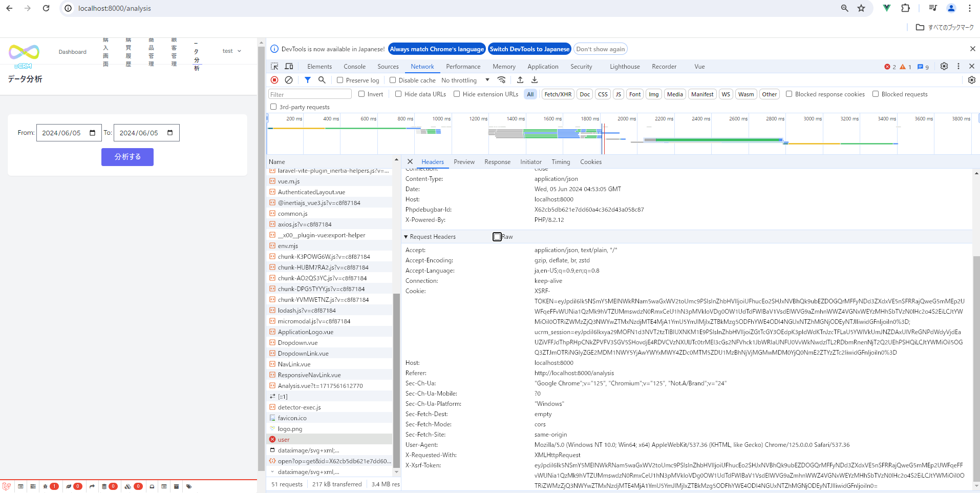The width and height of the screenshot is (980, 493).
Task: Activate the inspect element picker
Action: coord(274,67)
